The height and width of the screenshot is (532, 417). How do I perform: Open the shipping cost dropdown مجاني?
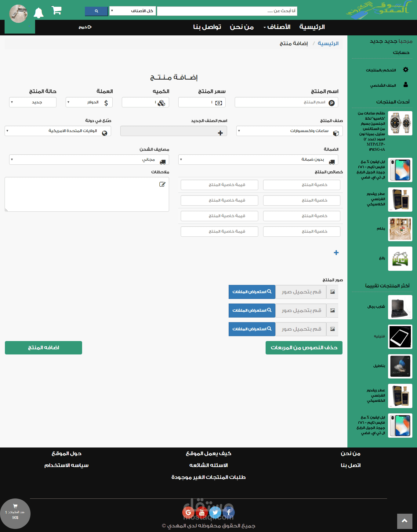click(x=89, y=160)
